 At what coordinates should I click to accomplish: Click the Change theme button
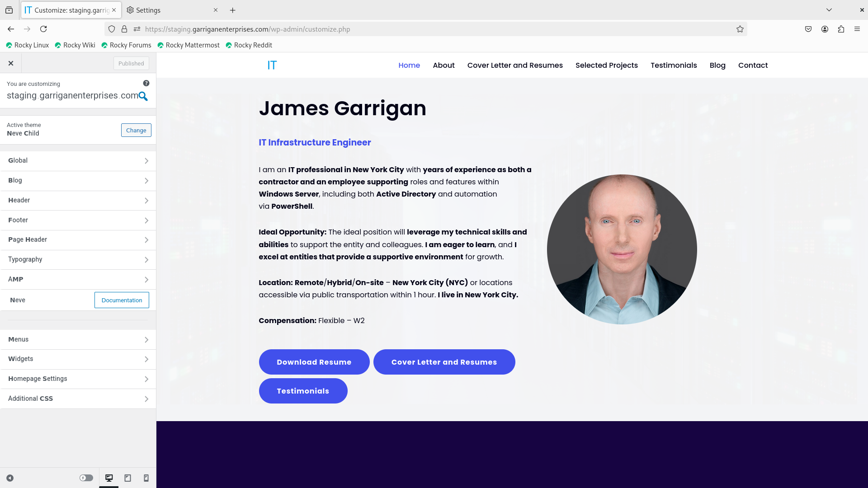pyautogui.click(x=136, y=130)
